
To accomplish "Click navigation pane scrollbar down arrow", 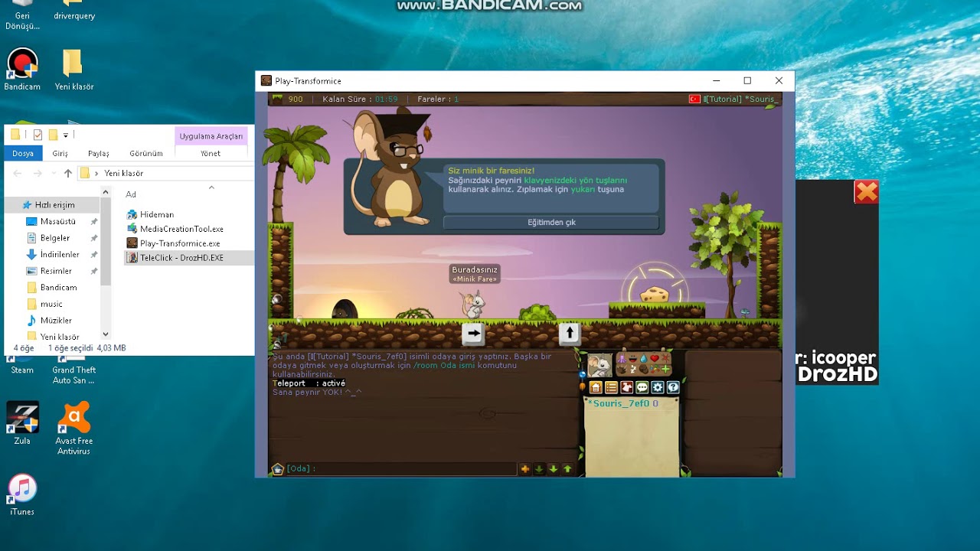I will coord(106,334).
